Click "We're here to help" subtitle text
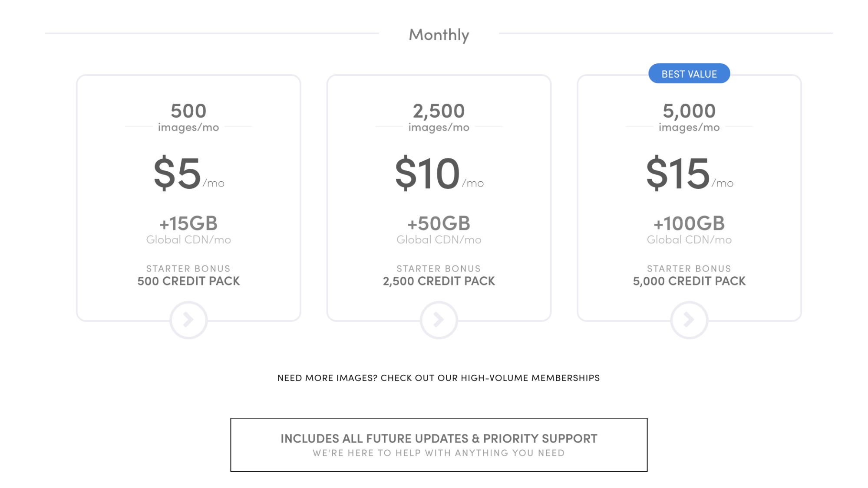 (x=439, y=453)
